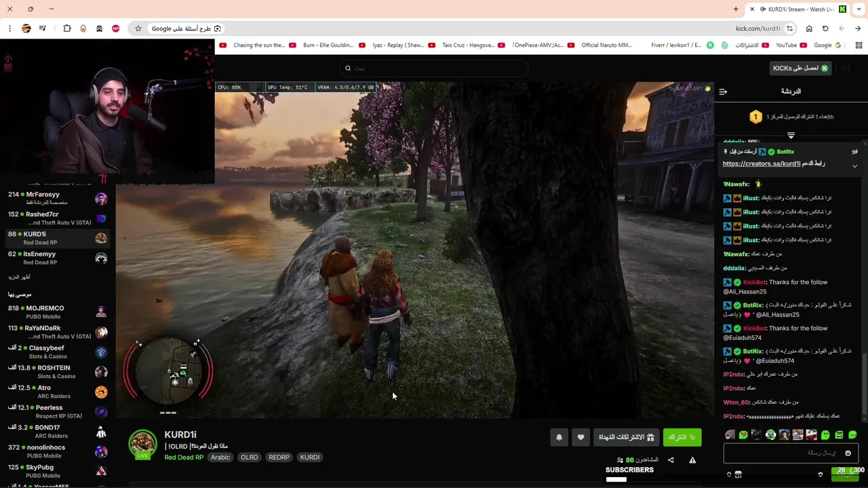This screenshot has height=488, width=868.
Task: Click the gift subscriptions button
Action: tap(626, 438)
